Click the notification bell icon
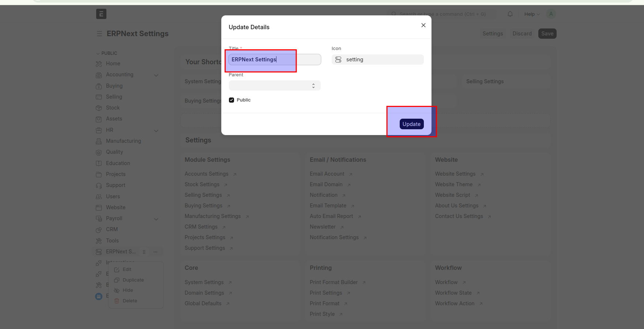Image resolution: width=644 pixels, height=329 pixels. click(x=510, y=14)
